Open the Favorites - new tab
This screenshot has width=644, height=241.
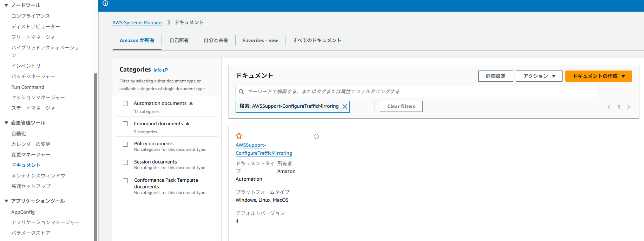(260, 40)
